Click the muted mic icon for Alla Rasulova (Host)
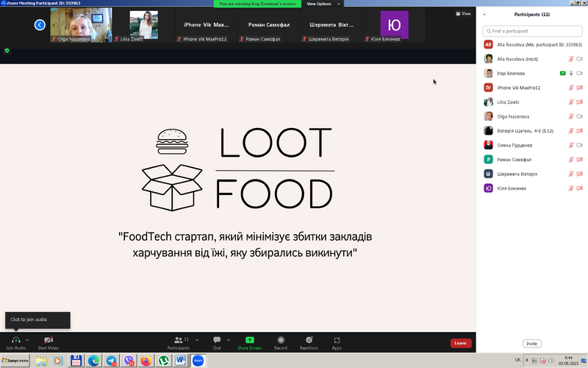Image resolution: width=588 pixels, height=368 pixels. point(571,59)
